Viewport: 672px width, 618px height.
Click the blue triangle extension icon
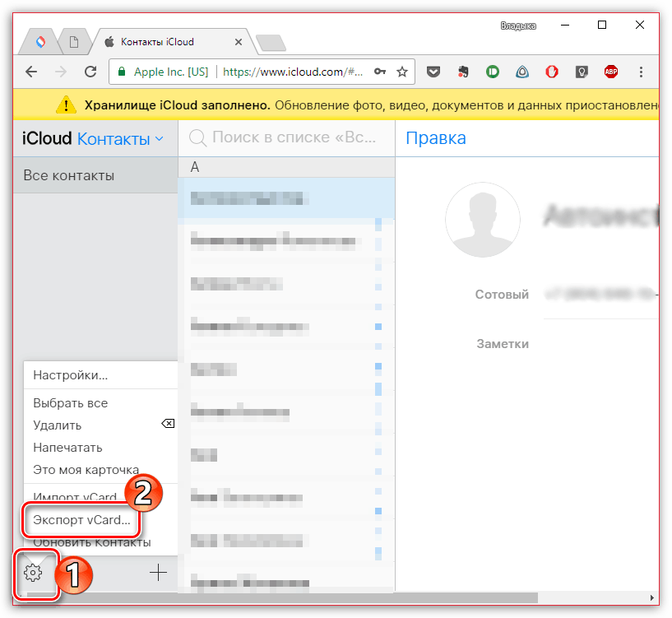[x=522, y=72]
